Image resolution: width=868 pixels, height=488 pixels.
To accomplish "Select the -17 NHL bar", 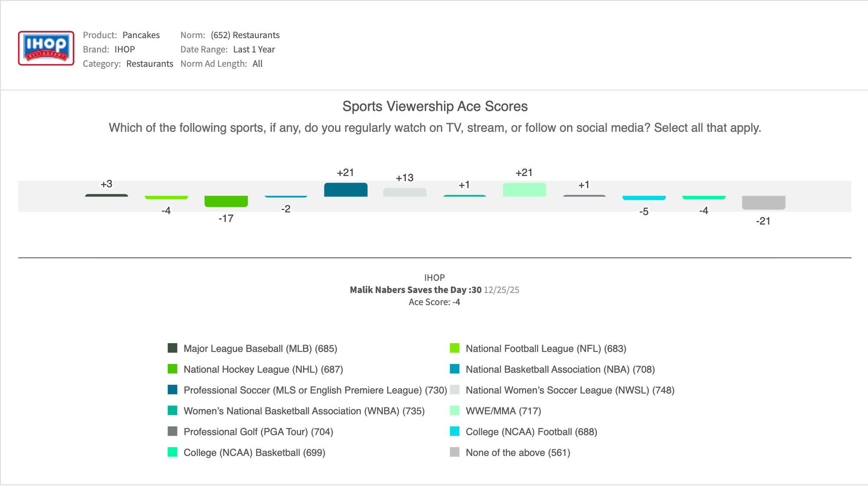I will (226, 201).
